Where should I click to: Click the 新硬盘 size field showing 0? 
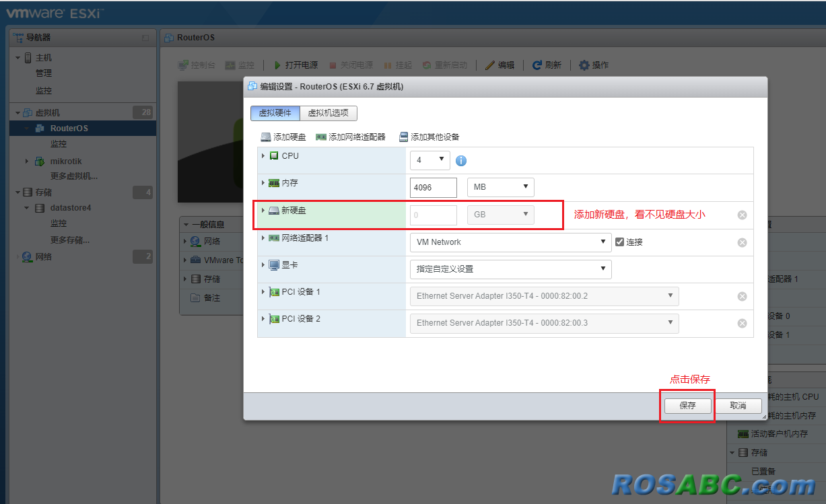click(434, 215)
